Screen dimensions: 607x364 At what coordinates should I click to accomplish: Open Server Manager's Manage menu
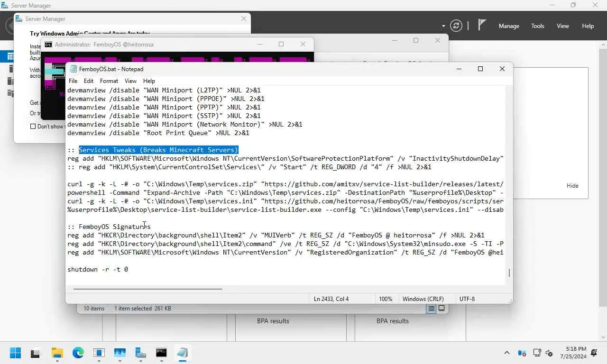tap(509, 26)
